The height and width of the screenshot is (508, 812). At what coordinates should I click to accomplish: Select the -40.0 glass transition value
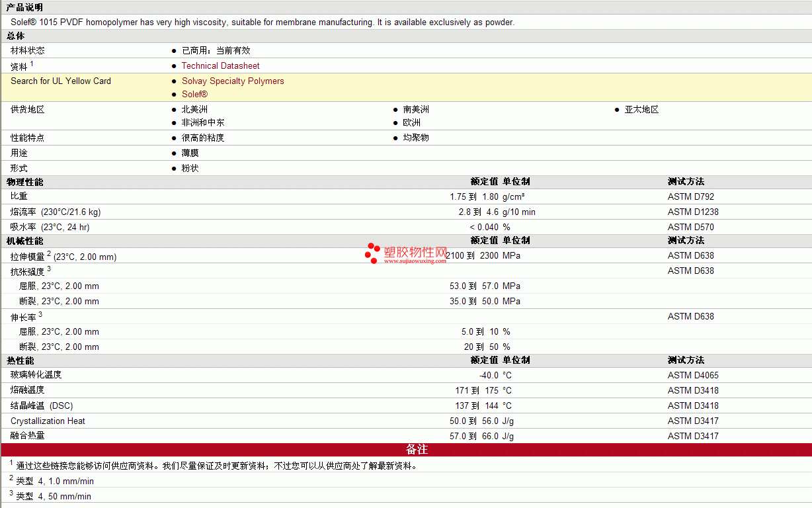pos(489,376)
